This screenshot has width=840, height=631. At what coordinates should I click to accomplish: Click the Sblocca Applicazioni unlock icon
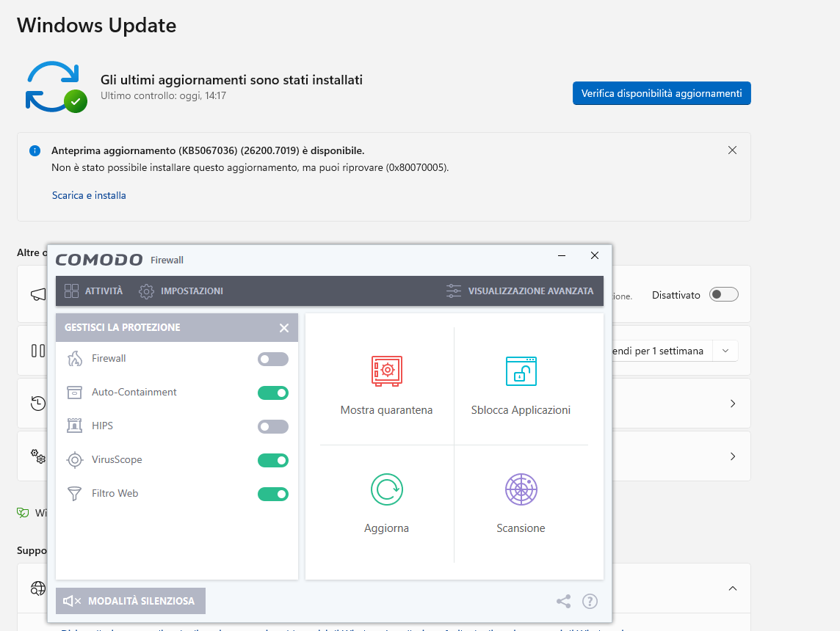[521, 371]
